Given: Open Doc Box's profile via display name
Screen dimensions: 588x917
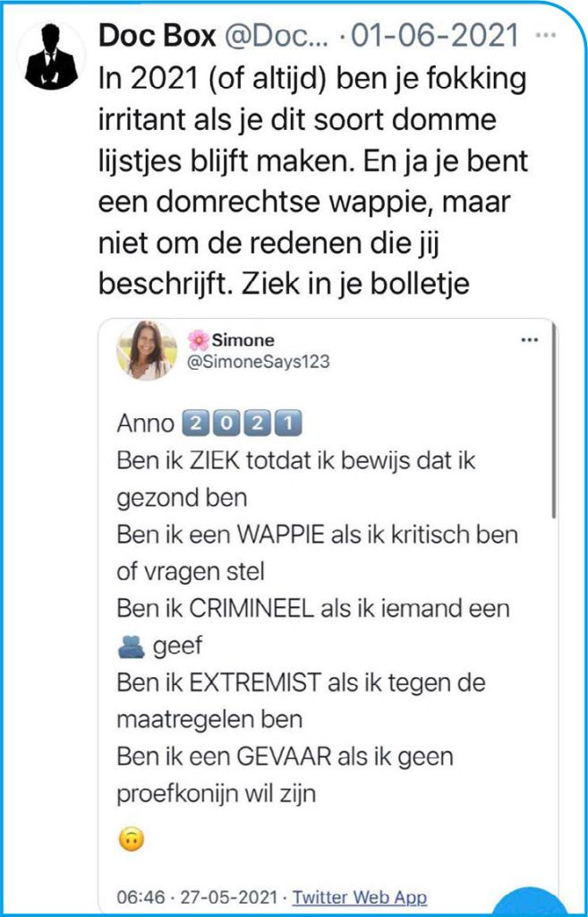Looking at the screenshot, I should click(157, 37).
